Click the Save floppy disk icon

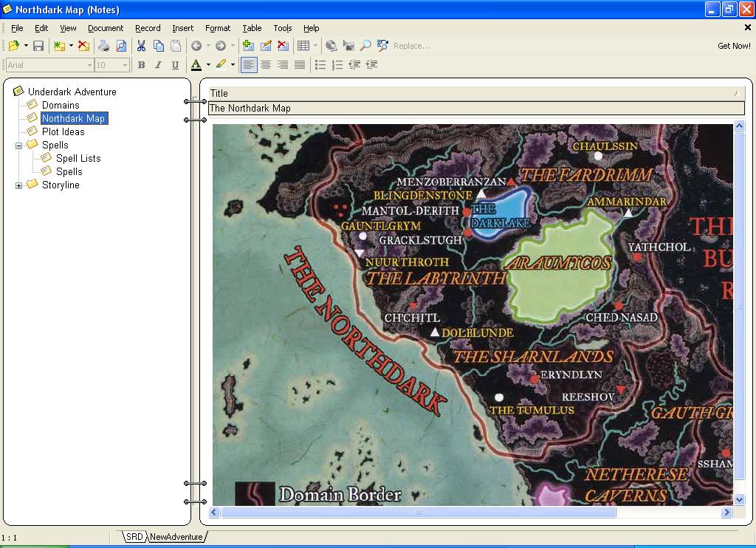tap(38, 46)
